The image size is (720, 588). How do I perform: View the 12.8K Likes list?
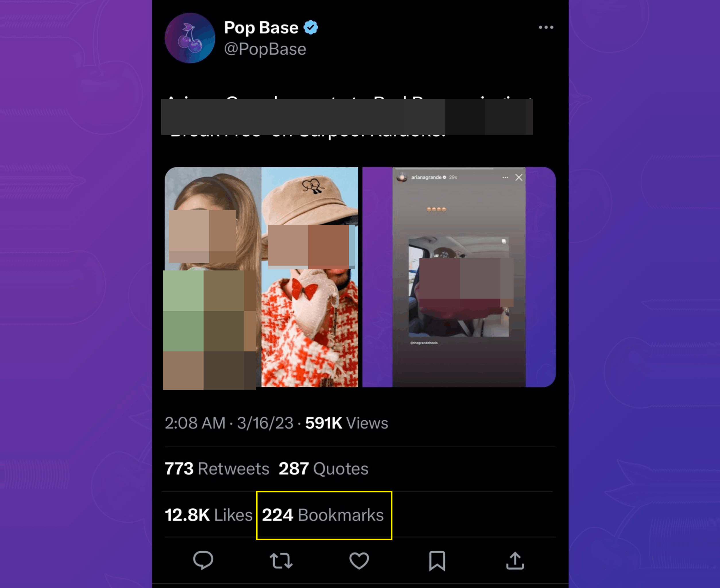209,515
